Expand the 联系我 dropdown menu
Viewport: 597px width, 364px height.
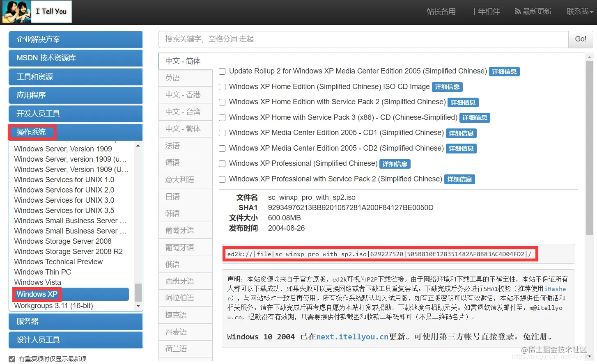(x=580, y=11)
